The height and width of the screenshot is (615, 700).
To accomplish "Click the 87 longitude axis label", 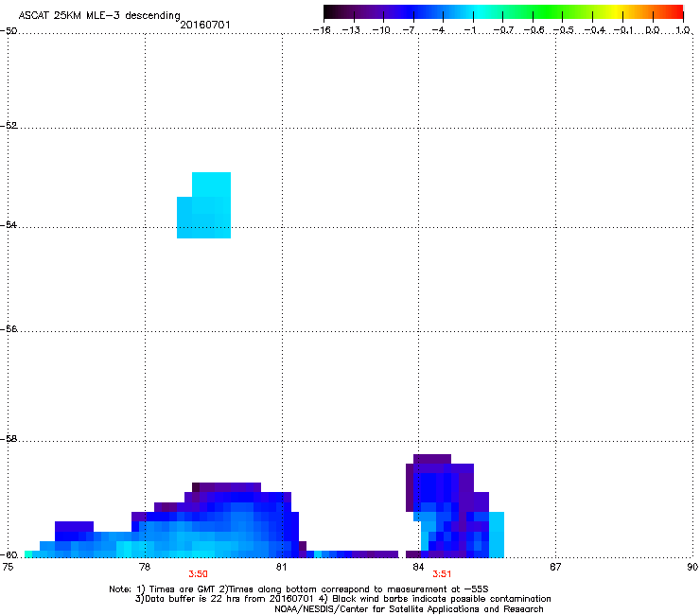I will (555, 567).
